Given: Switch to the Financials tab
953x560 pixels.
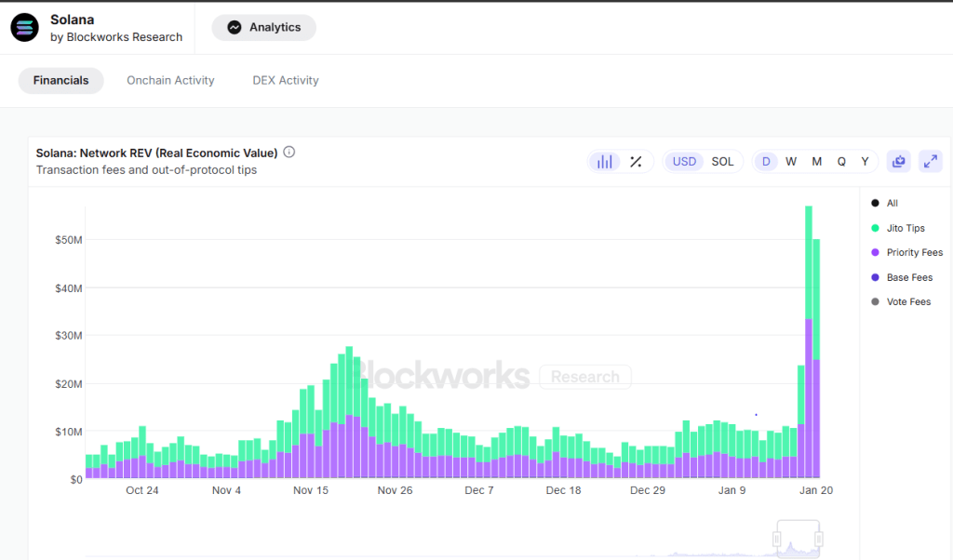Looking at the screenshot, I should (60, 80).
